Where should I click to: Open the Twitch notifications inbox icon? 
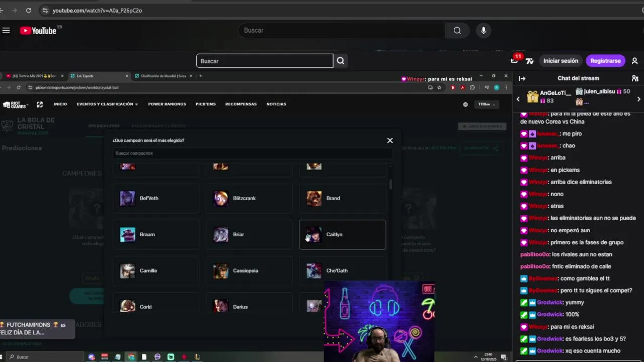coord(514,60)
